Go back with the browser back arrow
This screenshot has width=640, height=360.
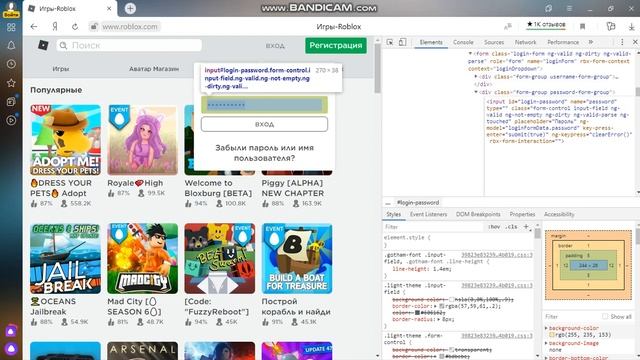34,27
